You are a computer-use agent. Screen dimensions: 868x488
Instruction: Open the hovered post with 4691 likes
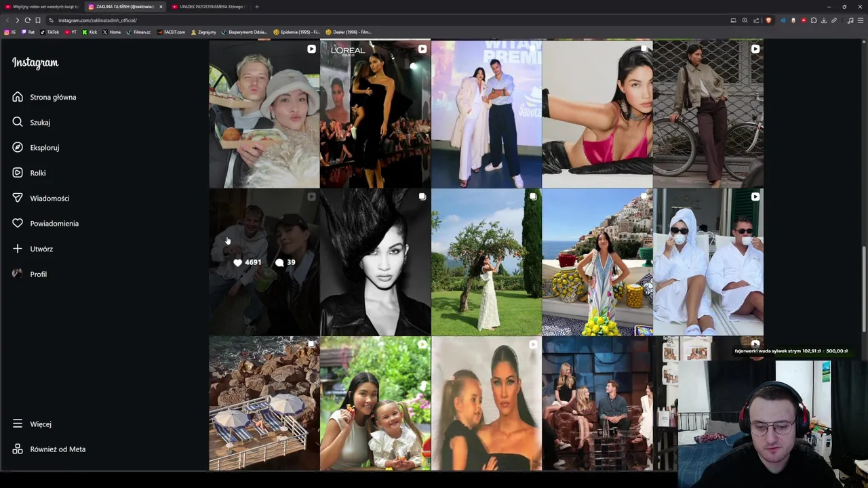264,262
